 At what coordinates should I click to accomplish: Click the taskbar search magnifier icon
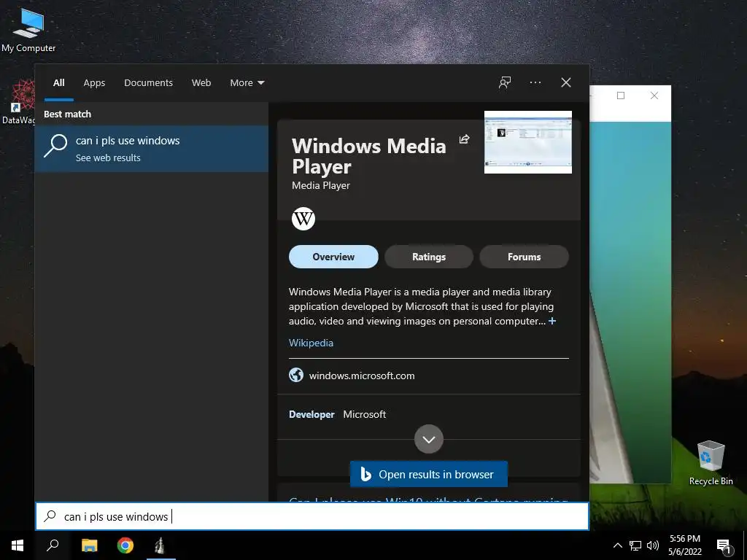[53, 545]
